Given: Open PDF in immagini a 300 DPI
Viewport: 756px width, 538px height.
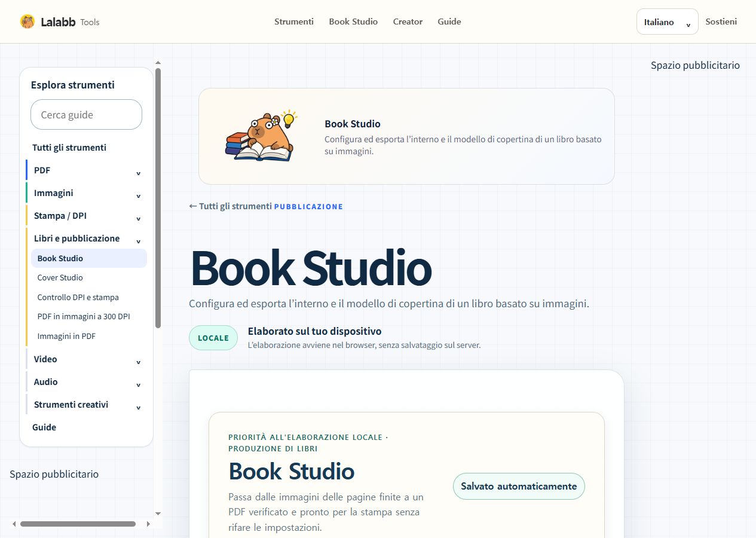Looking at the screenshot, I should (84, 316).
